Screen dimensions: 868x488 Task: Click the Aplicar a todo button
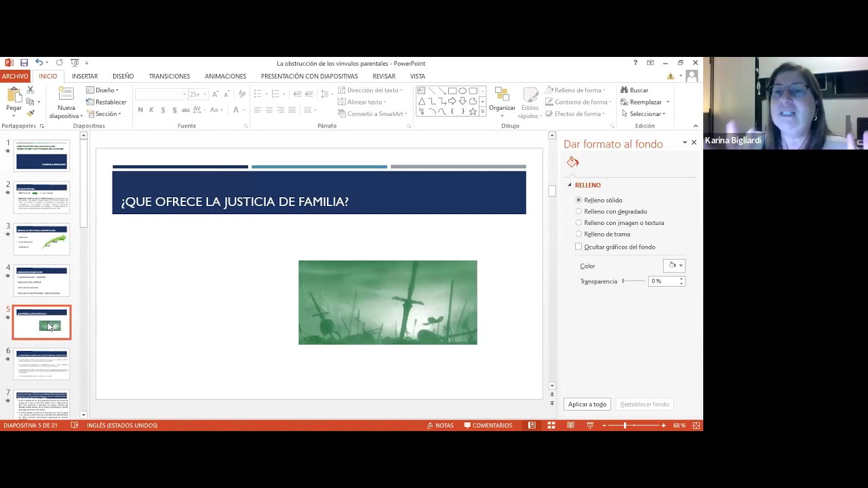pos(587,405)
